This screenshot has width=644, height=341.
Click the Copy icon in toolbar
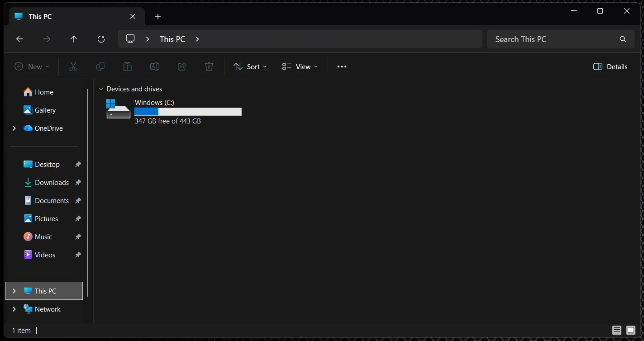pyautogui.click(x=100, y=66)
